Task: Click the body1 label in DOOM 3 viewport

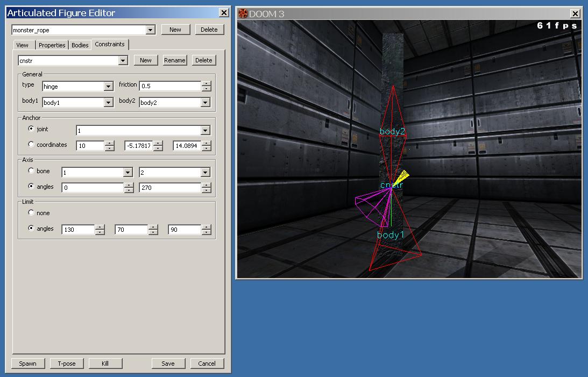Action: 391,235
